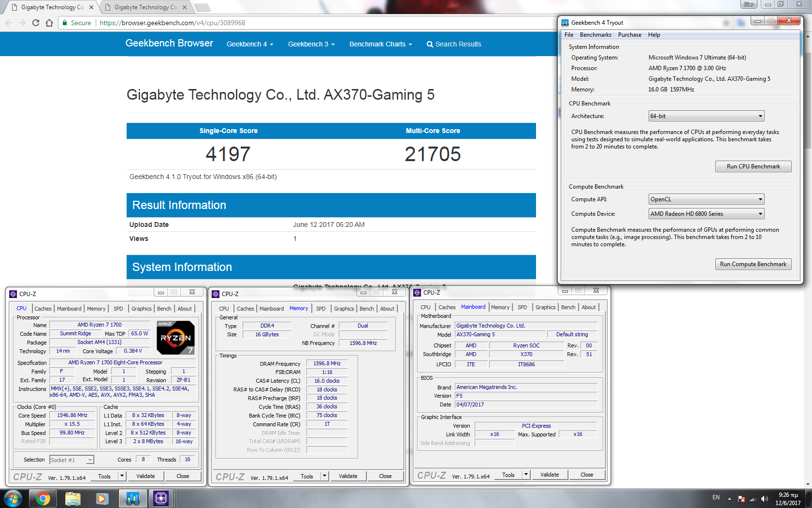812x508 pixels.
Task: Click the volume speaker tray icon
Action: [x=764, y=499]
